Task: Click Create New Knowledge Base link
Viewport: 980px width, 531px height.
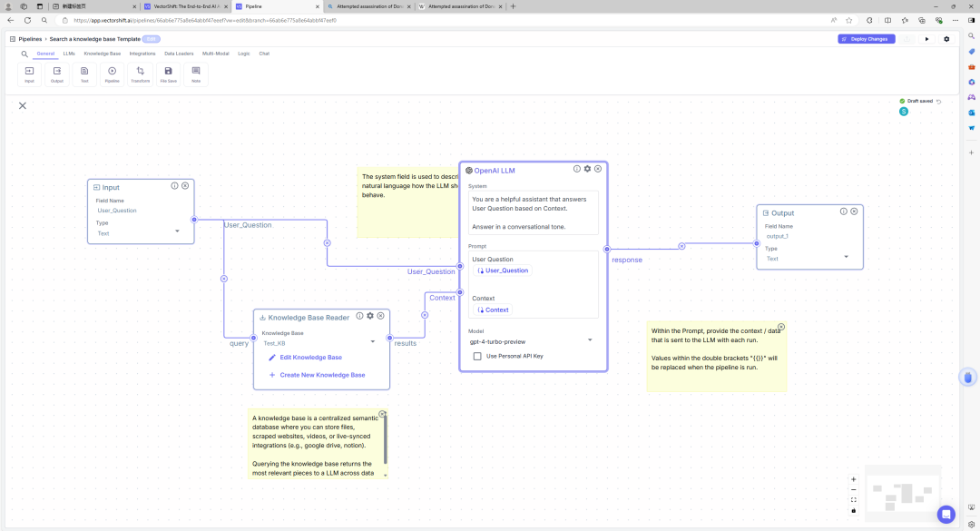Action: tap(322, 375)
